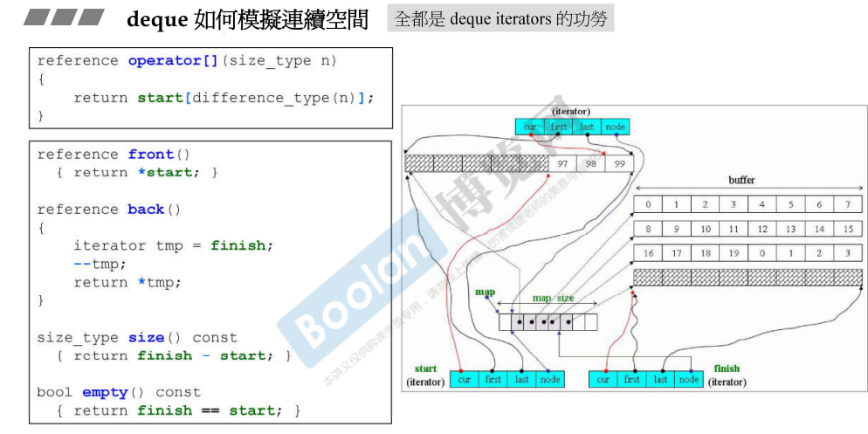This screenshot has width=868, height=434.
Task: Select 'node' cell of the finish iterator
Action: click(x=688, y=380)
